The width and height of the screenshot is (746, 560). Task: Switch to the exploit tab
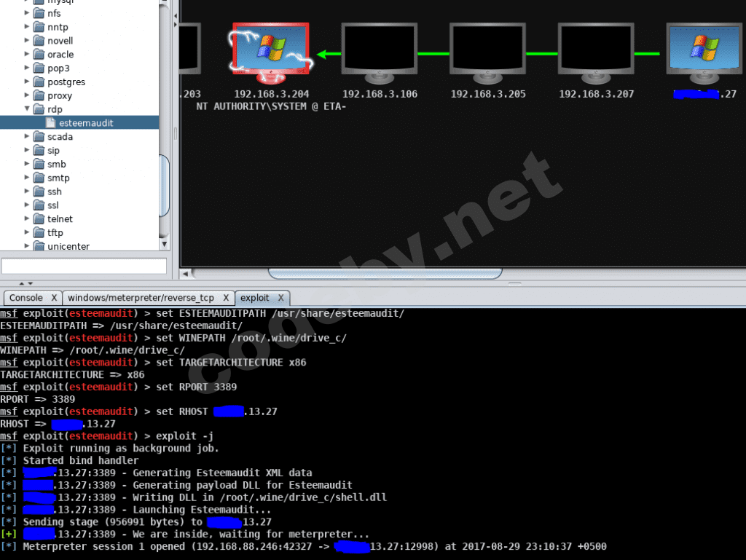254,298
